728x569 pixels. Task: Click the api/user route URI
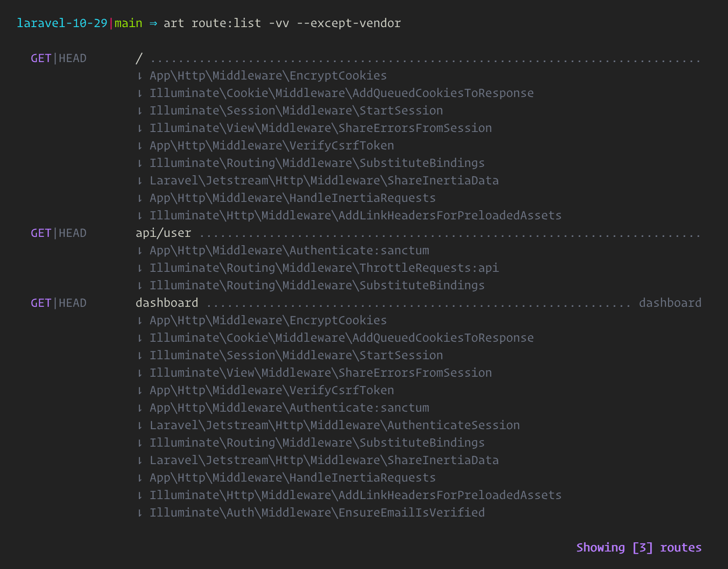163,233
